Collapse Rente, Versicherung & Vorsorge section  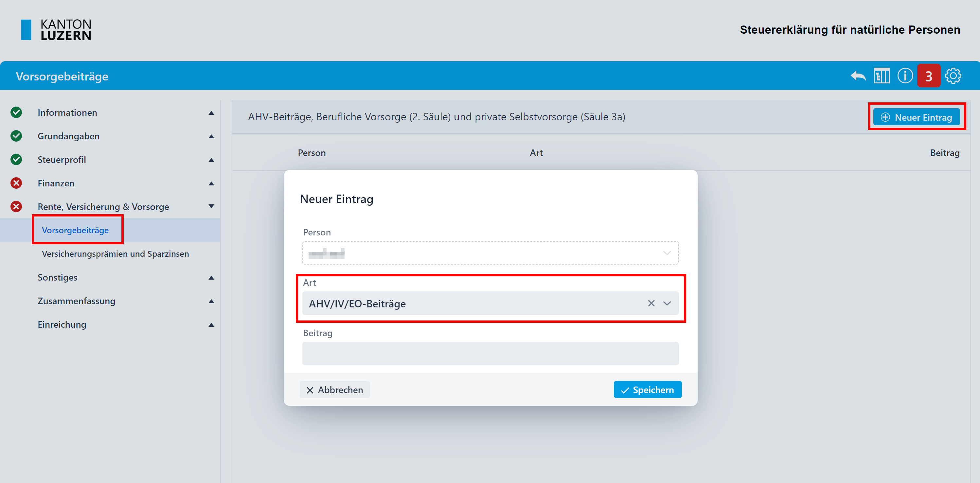click(x=211, y=207)
